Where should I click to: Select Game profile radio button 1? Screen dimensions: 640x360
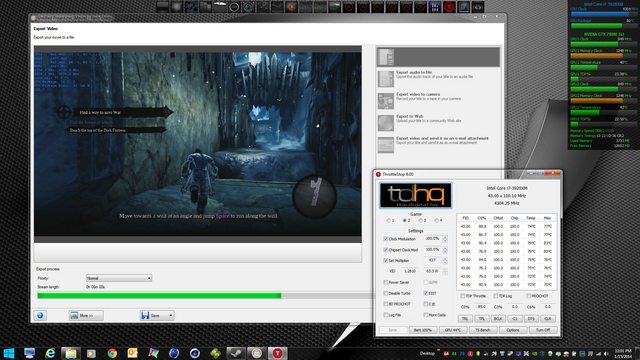389,220
